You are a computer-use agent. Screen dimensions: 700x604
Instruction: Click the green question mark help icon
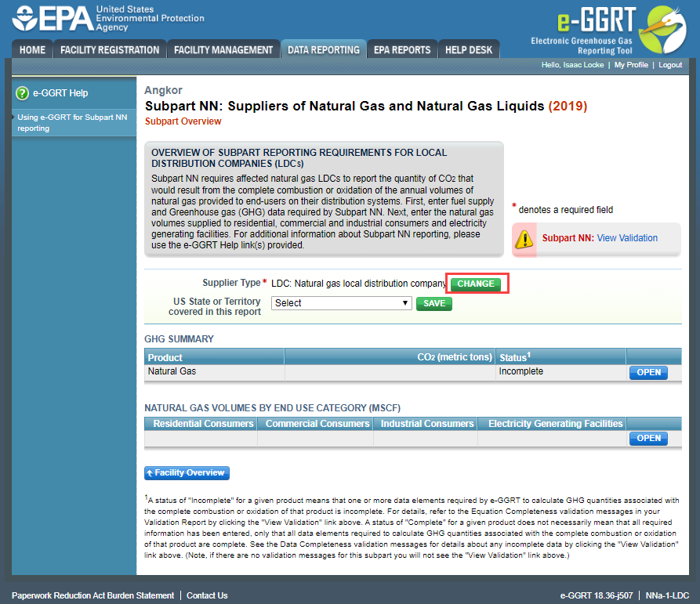coord(22,93)
